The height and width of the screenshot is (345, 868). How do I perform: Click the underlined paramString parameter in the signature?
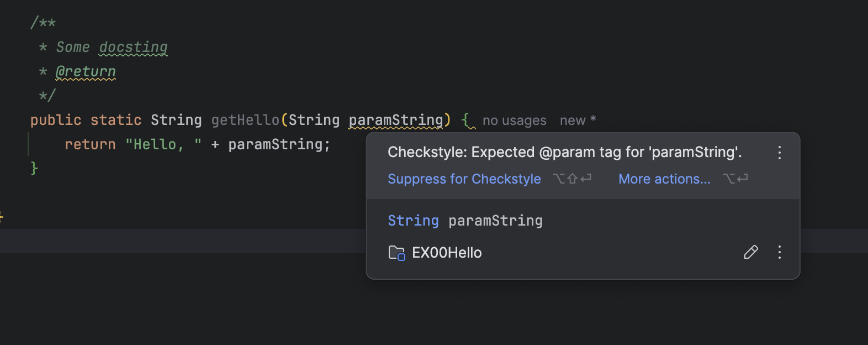(x=395, y=120)
